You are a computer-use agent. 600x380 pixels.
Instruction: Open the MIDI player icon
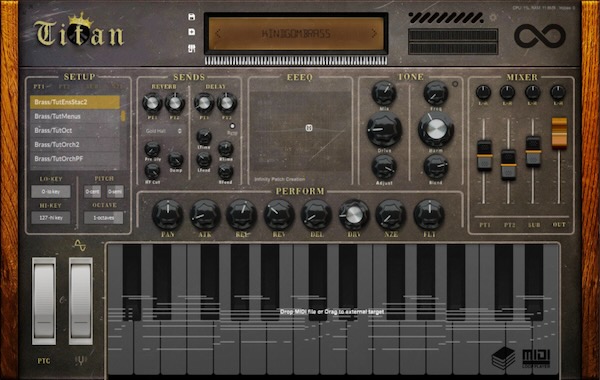point(536,359)
